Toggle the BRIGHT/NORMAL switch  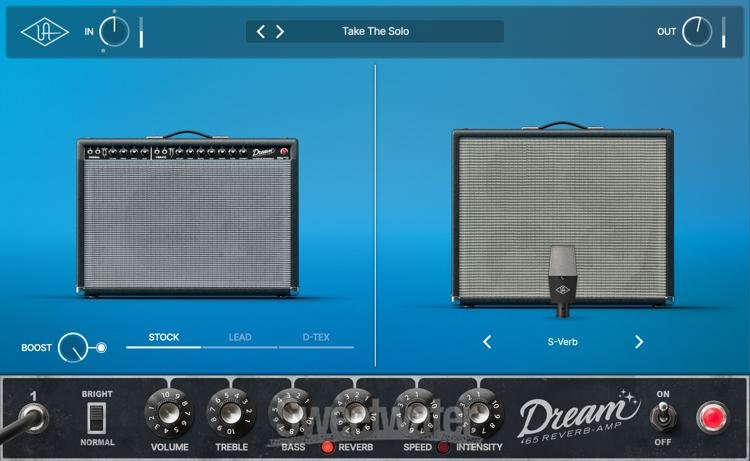(x=96, y=417)
